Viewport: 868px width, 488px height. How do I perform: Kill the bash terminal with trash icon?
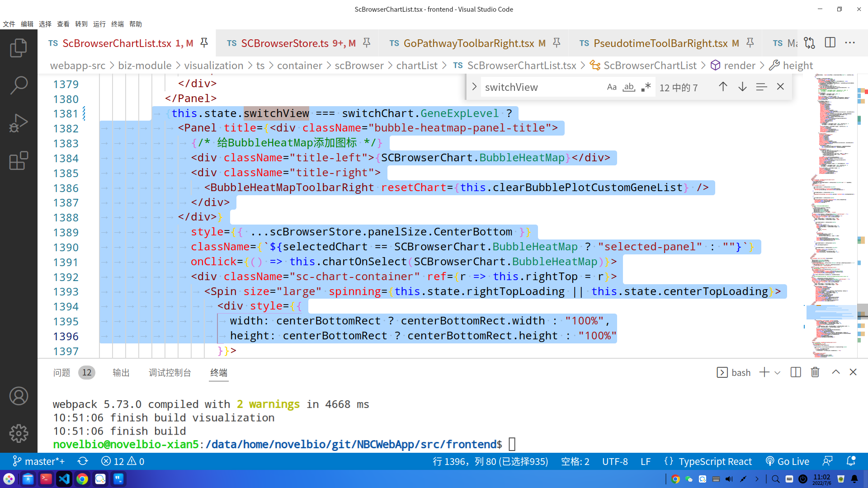[x=815, y=372]
